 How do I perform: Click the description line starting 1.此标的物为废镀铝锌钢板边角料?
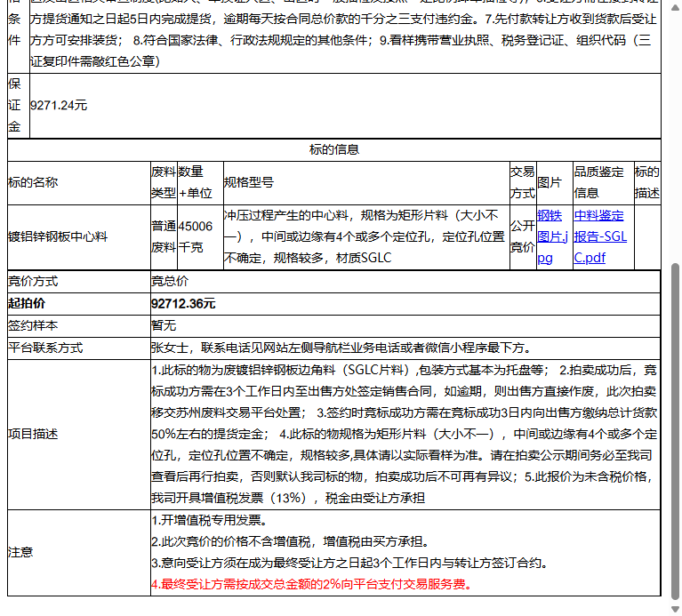405,371
